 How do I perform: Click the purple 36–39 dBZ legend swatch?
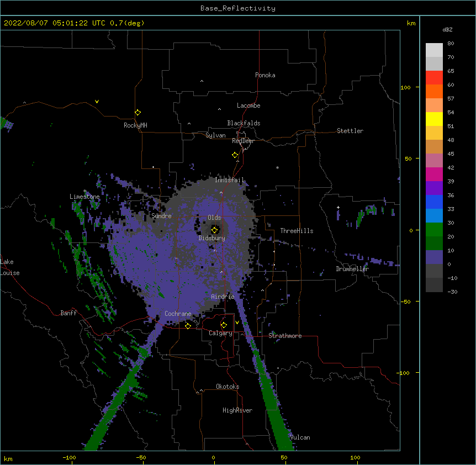click(x=434, y=188)
